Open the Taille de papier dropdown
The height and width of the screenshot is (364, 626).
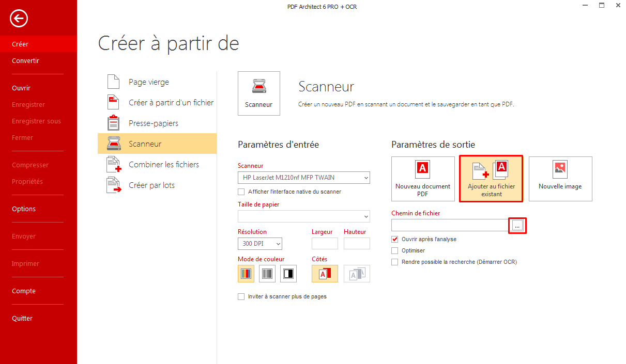[x=304, y=216]
